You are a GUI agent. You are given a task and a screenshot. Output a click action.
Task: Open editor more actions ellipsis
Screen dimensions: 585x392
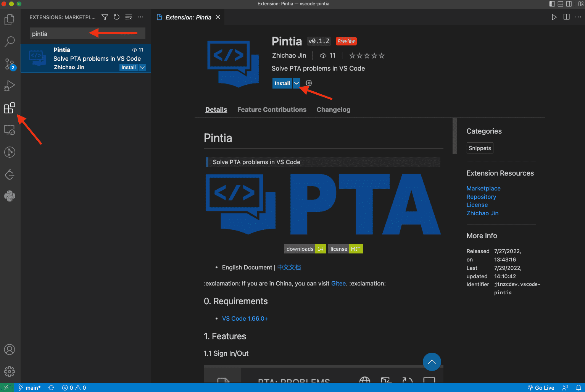[578, 17]
